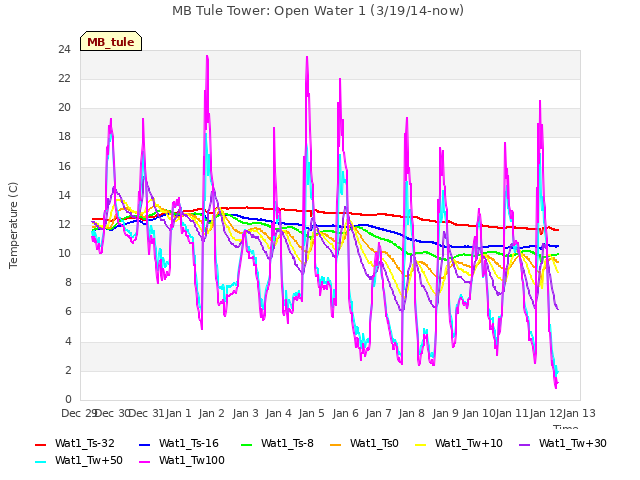This screenshot has width=640, height=480.
Task: Click the green Wat1_Ts-8 legend swatch
Action: pyautogui.click(x=247, y=444)
